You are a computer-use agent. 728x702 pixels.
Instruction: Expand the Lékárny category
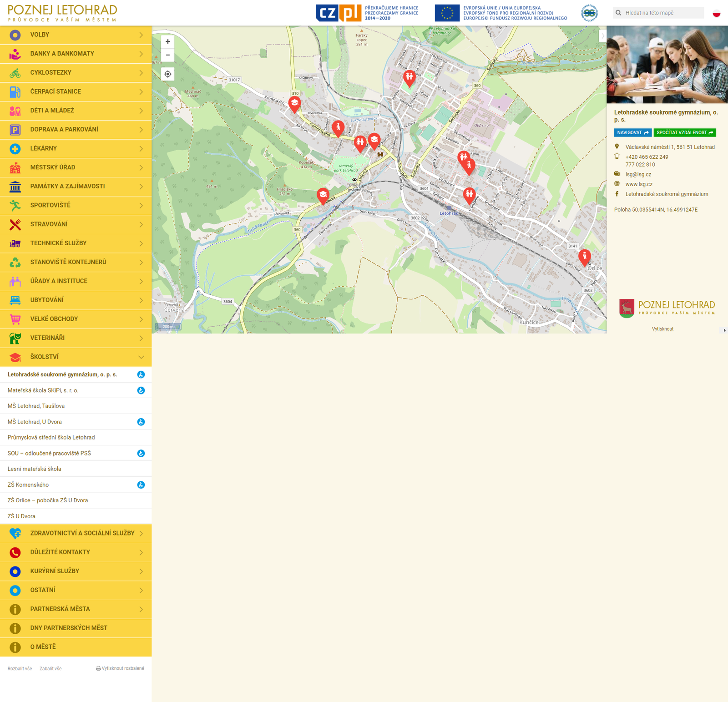[x=141, y=149]
